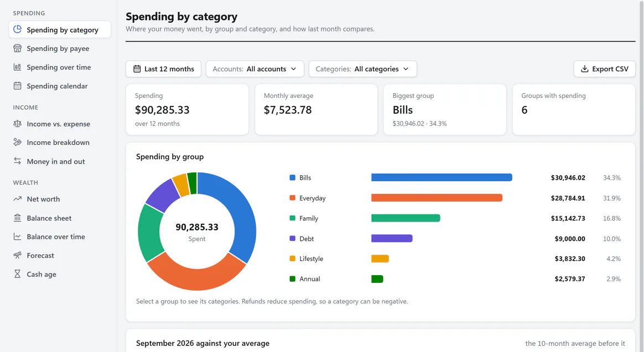This screenshot has height=352, width=644.
Task: Click the bank building icon beside Balance sheet
Action: click(17, 217)
